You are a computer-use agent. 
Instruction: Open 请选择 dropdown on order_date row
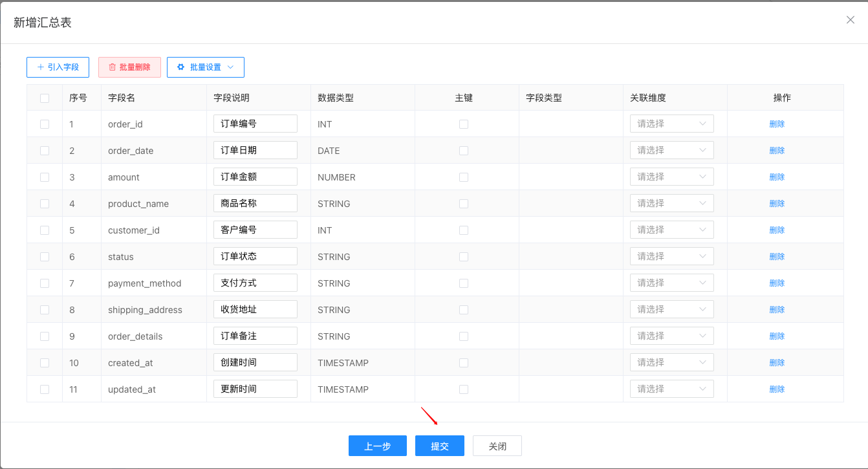[671, 149]
